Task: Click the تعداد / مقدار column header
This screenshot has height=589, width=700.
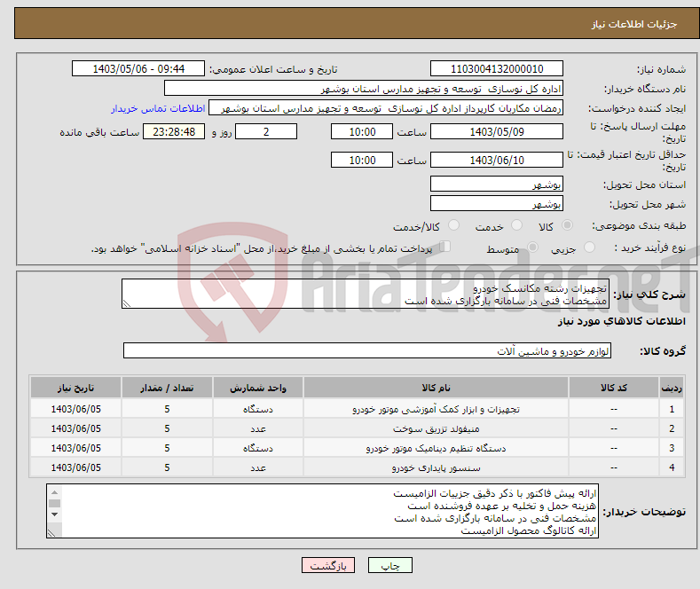Action: (x=167, y=388)
